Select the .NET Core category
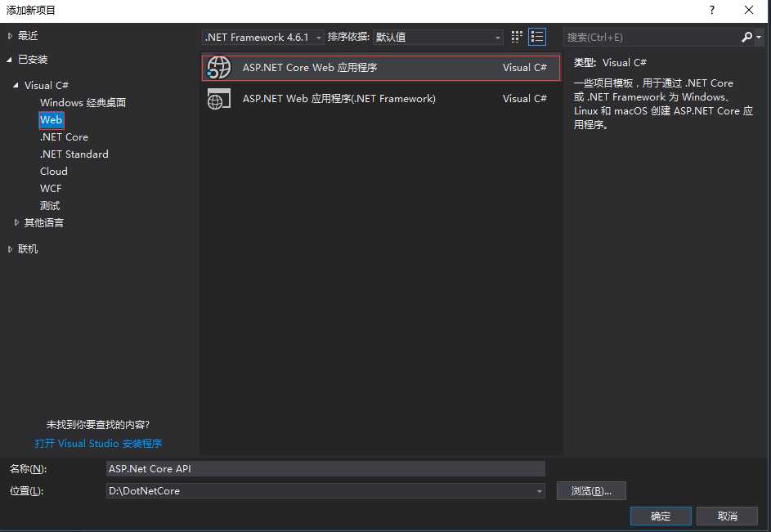 click(x=64, y=137)
